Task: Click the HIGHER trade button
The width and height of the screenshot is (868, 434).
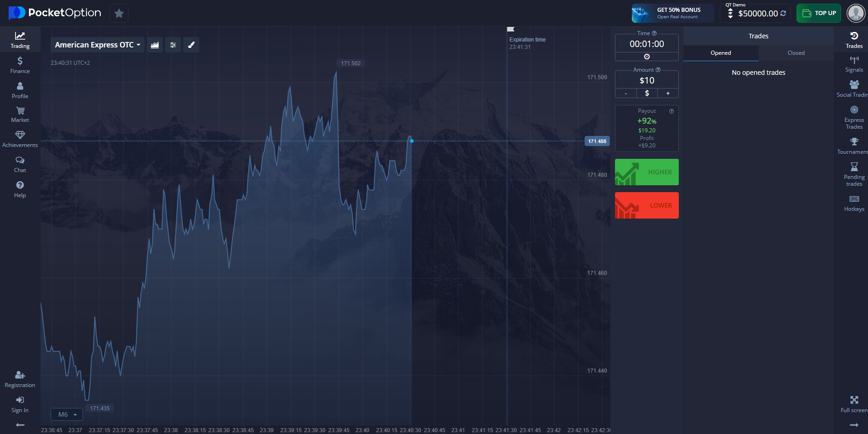Action: 646,172
